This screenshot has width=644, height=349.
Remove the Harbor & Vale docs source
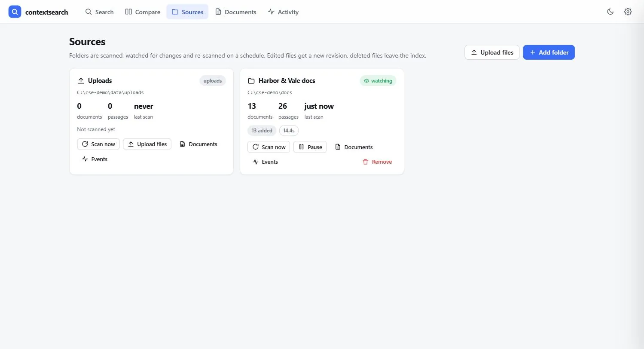(x=377, y=162)
